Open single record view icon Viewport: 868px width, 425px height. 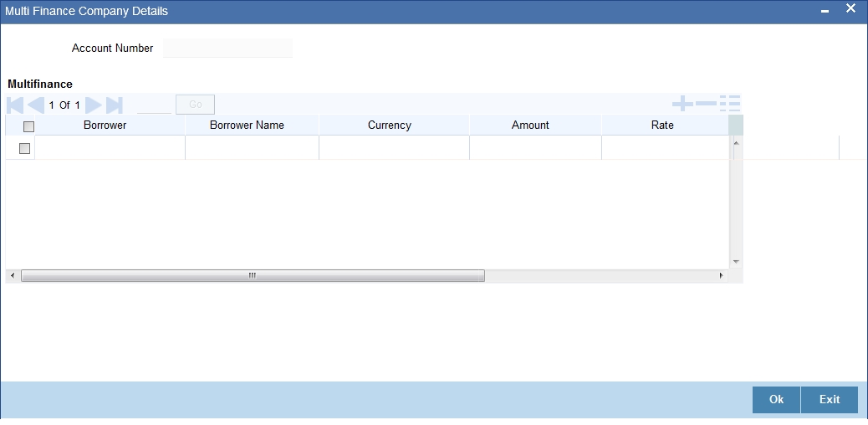[x=730, y=103]
